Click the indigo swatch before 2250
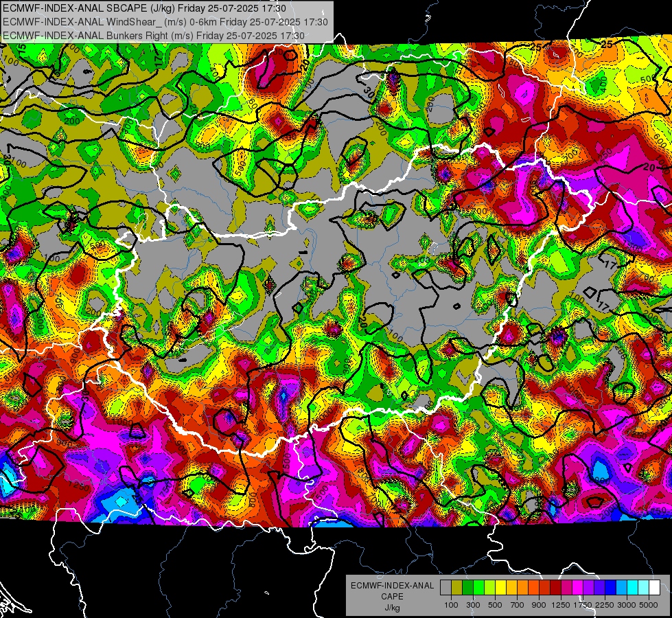 pyautogui.click(x=599, y=588)
